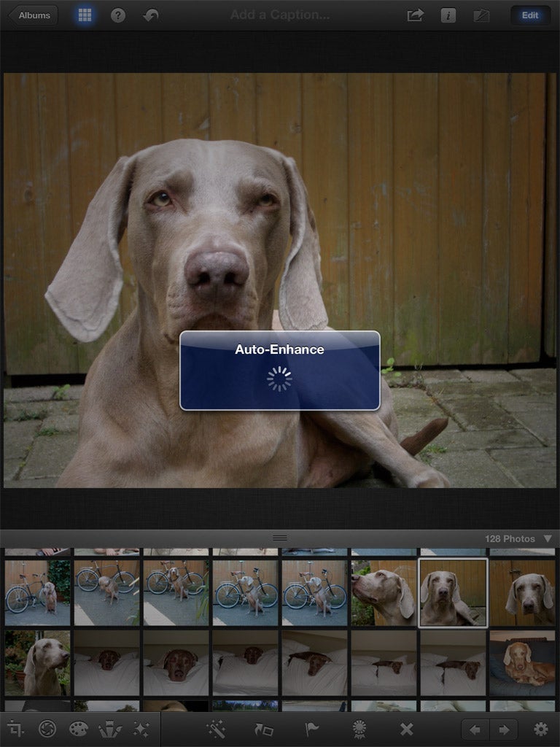
Task: Show photo info panel
Action: click(x=448, y=15)
